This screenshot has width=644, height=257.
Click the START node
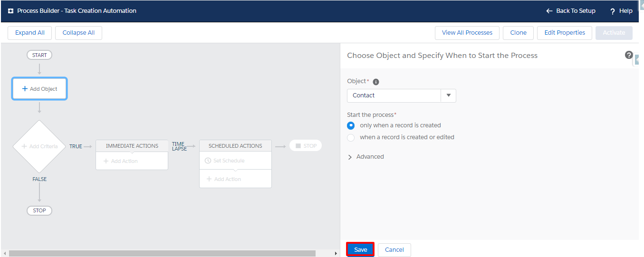tap(39, 55)
